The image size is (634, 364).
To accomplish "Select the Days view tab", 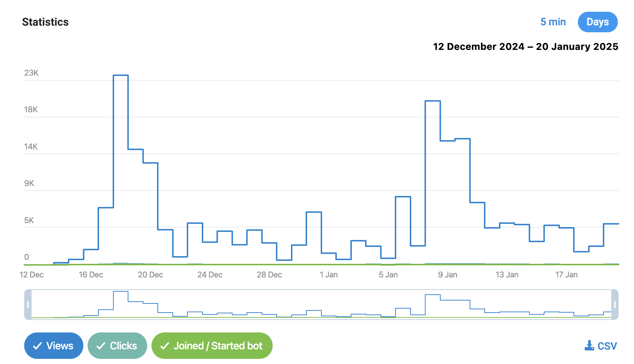I will [x=598, y=22].
